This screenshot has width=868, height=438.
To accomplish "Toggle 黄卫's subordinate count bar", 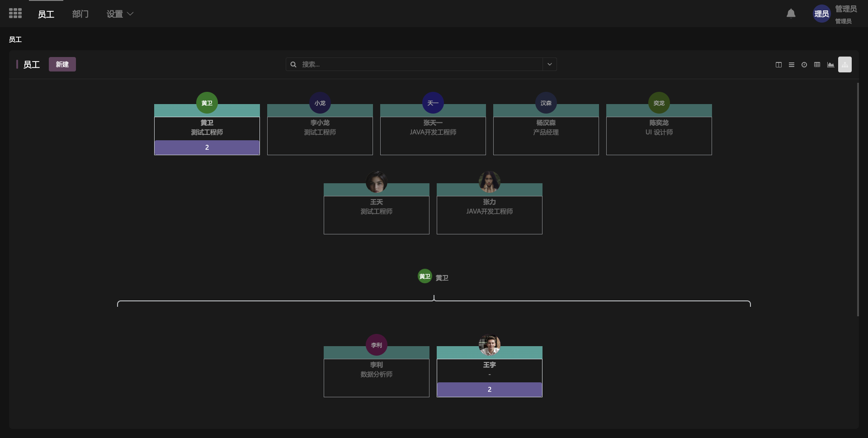I will [207, 148].
